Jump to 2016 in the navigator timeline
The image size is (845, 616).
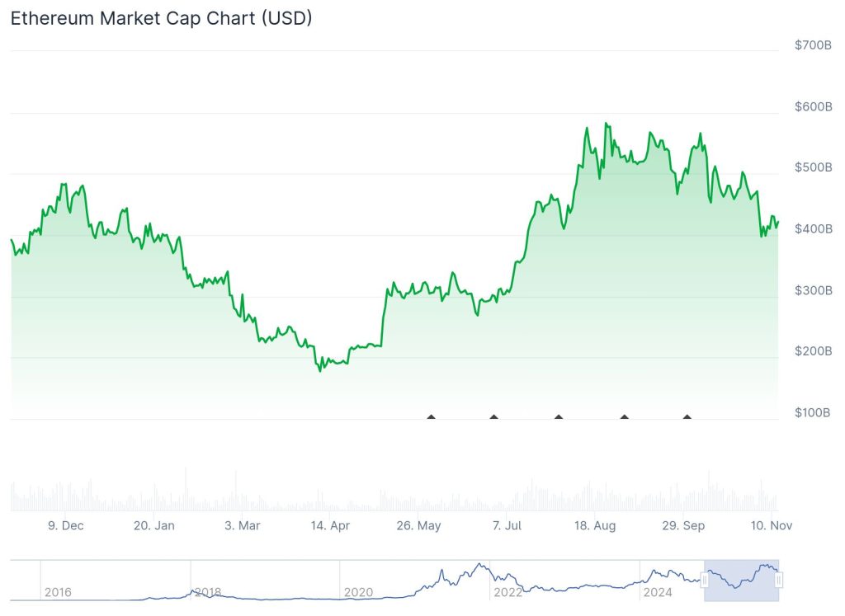tap(58, 592)
